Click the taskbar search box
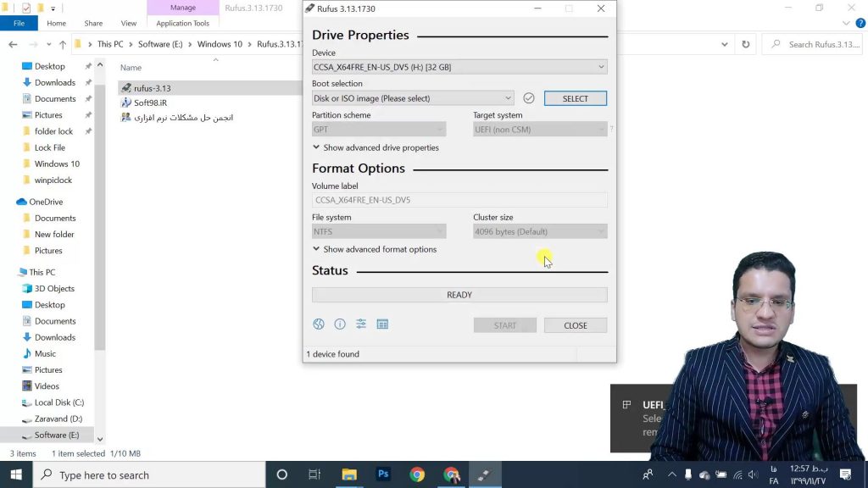The height and width of the screenshot is (488, 868). click(x=149, y=474)
